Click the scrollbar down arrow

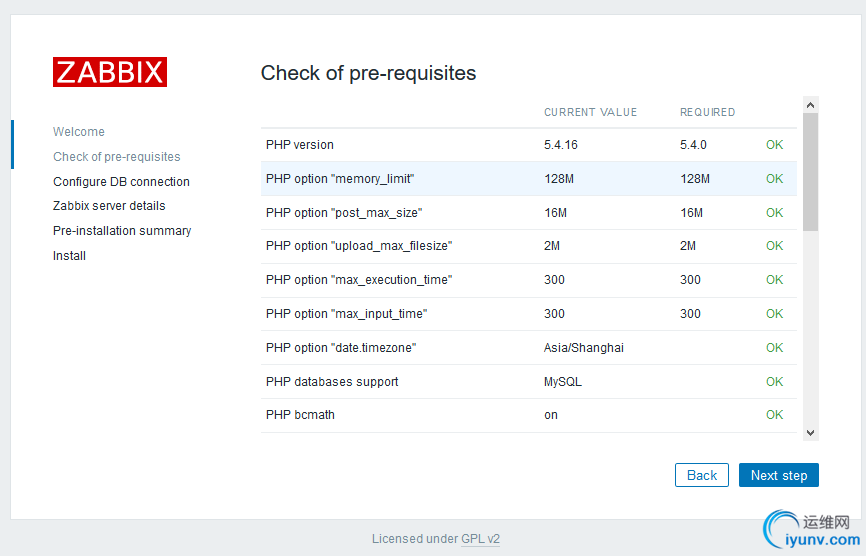point(810,432)
